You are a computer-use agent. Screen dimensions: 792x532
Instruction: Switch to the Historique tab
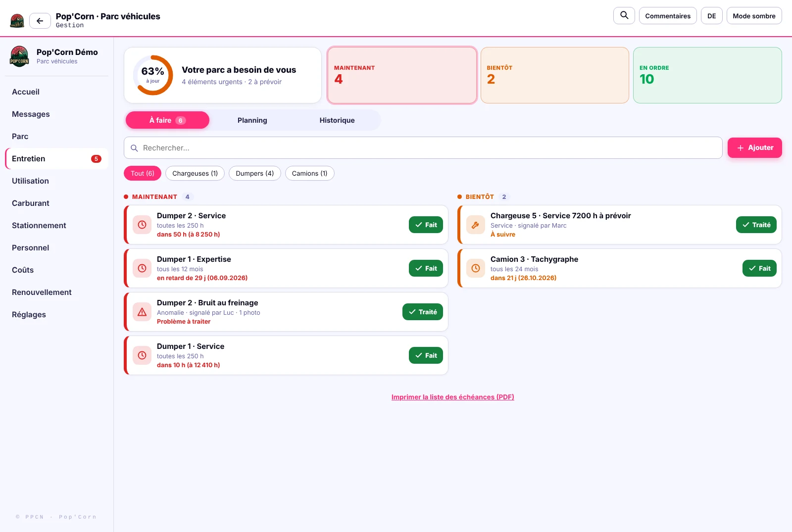337,120
